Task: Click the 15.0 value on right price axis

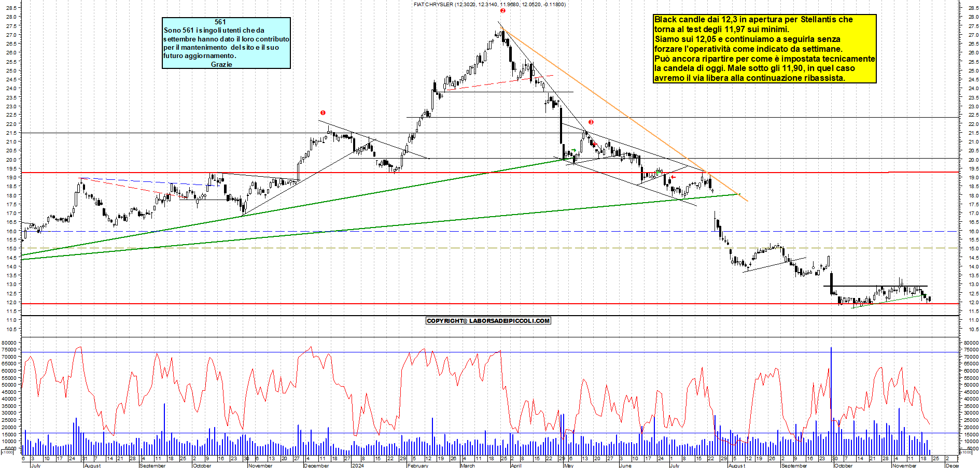Action: tap(973, 249)
